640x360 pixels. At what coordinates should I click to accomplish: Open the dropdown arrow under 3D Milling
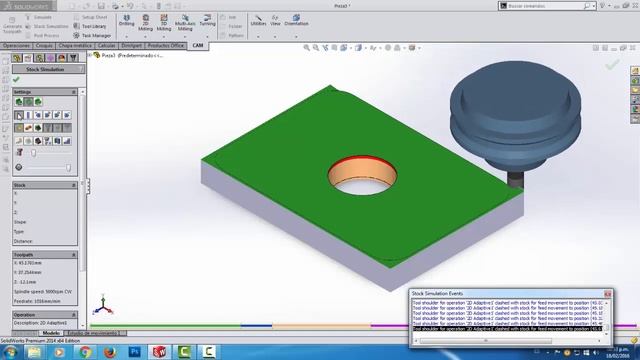point(164,37)
